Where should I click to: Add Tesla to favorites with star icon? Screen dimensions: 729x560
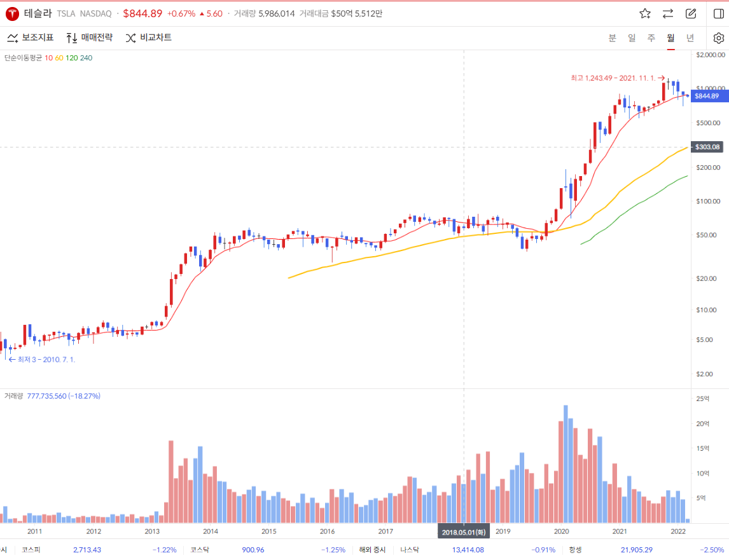pos(645,13)
